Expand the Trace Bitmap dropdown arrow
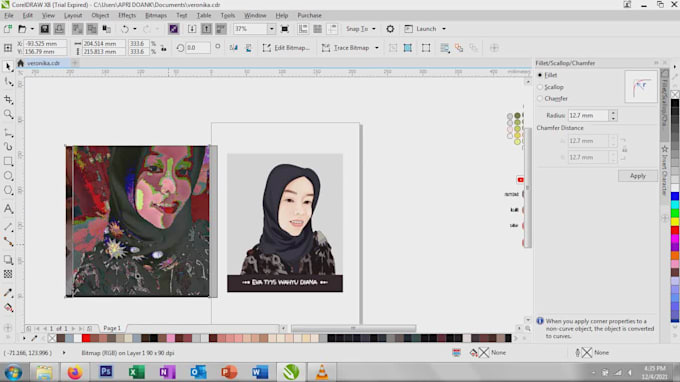Viewport: 680px width, 382px height. coord(377,48)
